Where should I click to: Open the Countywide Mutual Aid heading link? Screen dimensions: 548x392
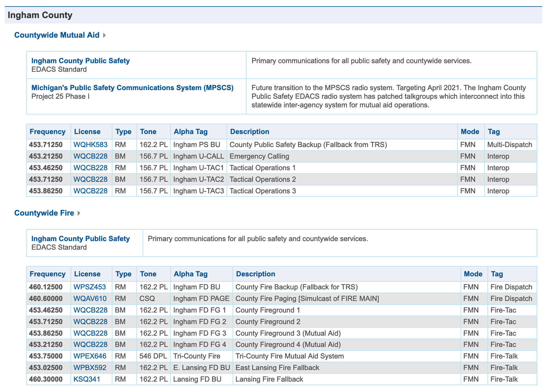point(57,35)
